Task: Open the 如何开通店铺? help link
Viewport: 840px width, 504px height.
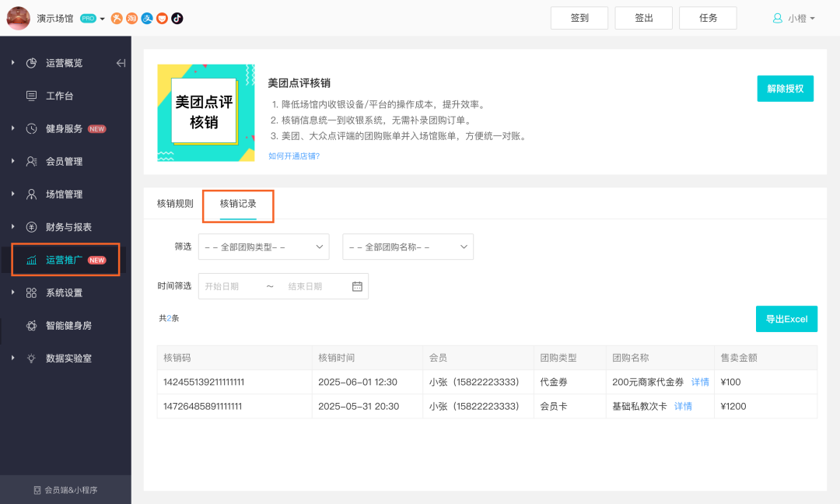Action: coord(294,156)
